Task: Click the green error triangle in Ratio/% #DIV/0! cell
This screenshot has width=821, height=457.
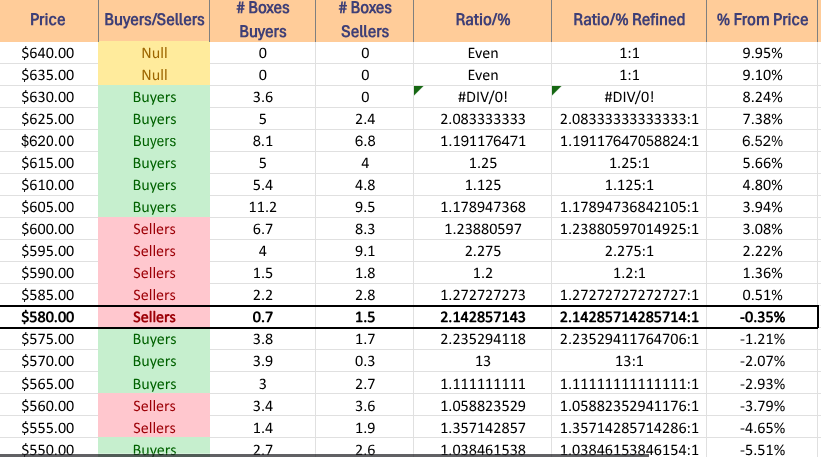Action: click(418, 92)
